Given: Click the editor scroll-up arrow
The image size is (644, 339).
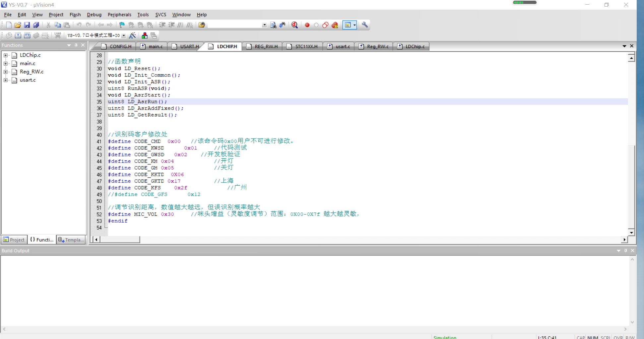Looking at the screenshot, I should (631, 58).
